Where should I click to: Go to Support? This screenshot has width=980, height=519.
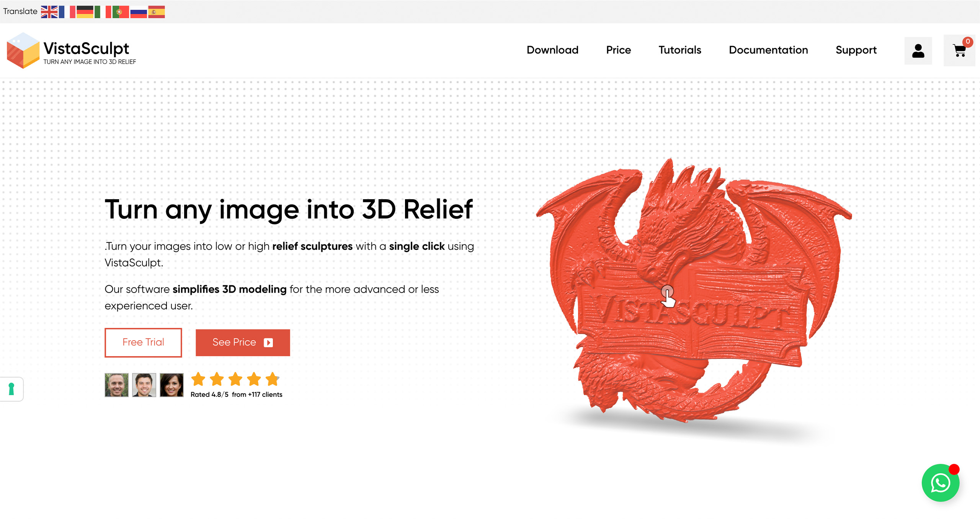click(856, 50)
